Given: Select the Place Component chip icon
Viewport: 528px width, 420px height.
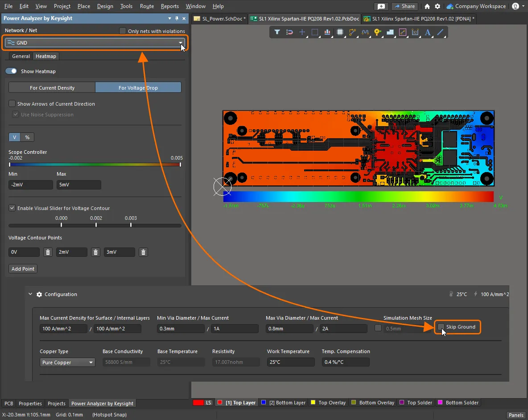Looking at the screenshot, I should (340, 32).
